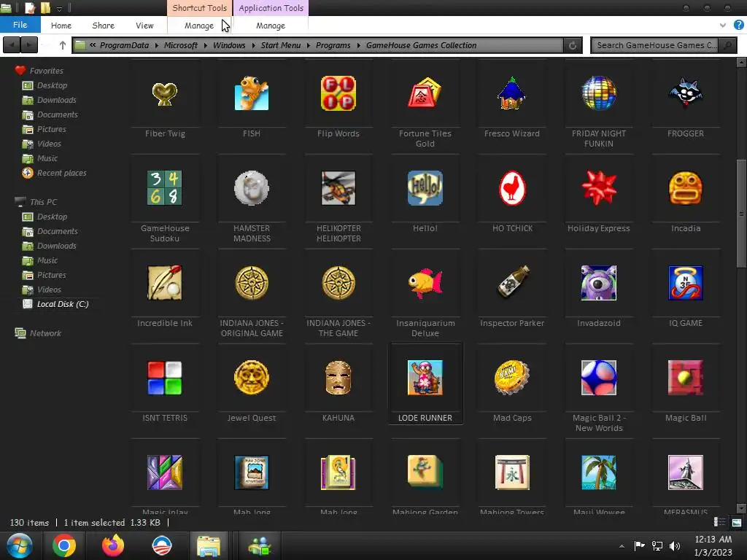The image size is (747, 560).
Task: Switch to the Home ribbon tab
Action: [x=61, y=26]
